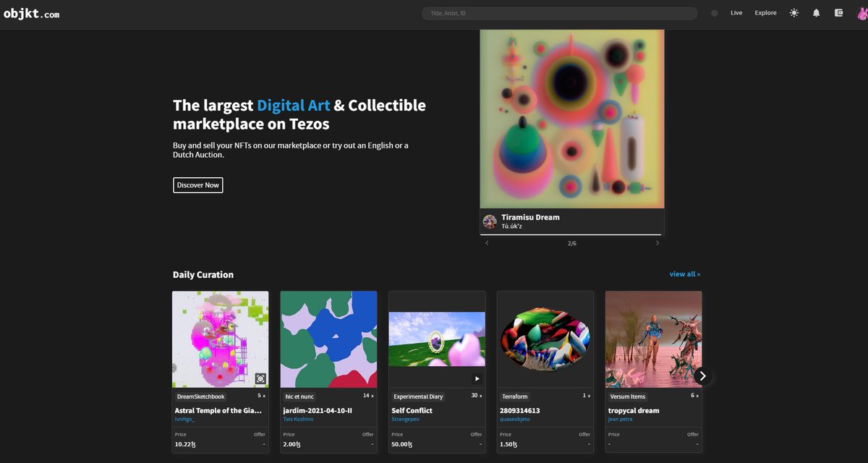This screenshot has width=868, height=463.
Task: Toggle light mode with the sun icon
Action: (793, 12)
